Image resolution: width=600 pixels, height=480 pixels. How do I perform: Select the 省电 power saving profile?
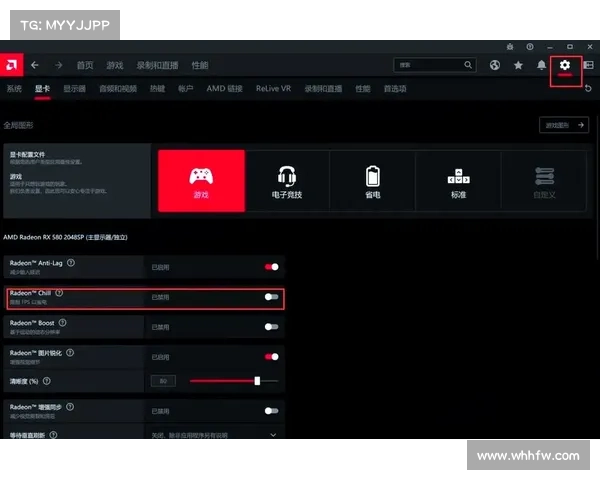(x=373, y=181)
